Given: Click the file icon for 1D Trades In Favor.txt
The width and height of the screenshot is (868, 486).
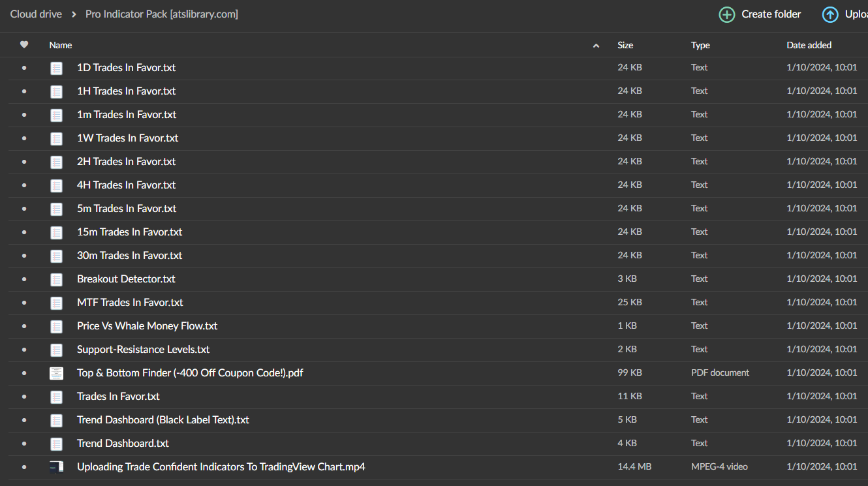Looking at the screenshot, I should (x=57, y=68).
